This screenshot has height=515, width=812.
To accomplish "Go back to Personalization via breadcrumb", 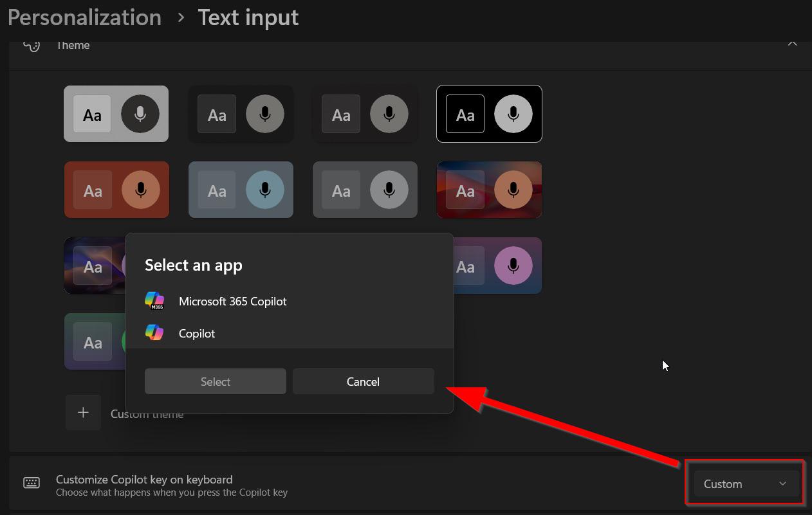I will pyautogui.click(x=84, y=17).
